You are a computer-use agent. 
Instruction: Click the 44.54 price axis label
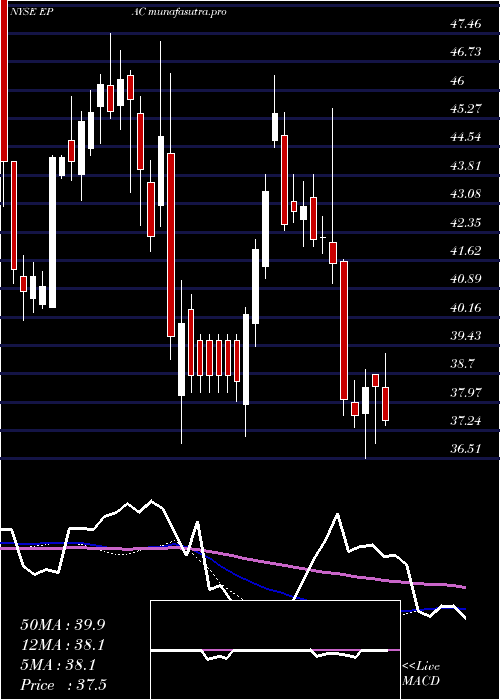coord(466,137)
